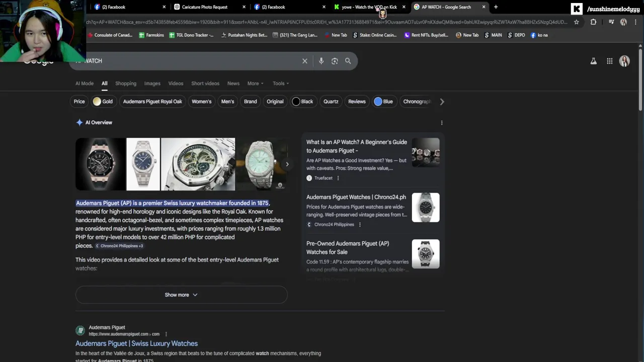Expand the Chrono24 Philippines +3 sources chip
Screen dimensions: 644x362
pos(119,246)
